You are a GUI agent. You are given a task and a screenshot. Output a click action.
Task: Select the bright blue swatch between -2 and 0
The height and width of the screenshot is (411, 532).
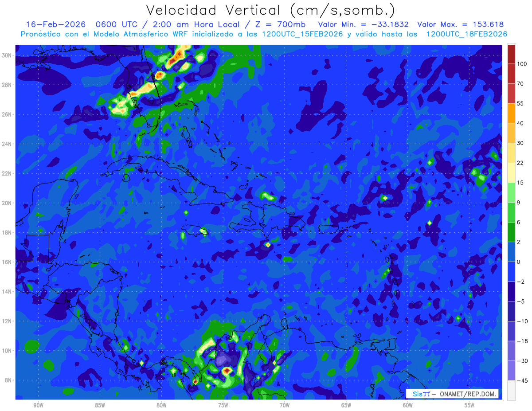point(511,271)
